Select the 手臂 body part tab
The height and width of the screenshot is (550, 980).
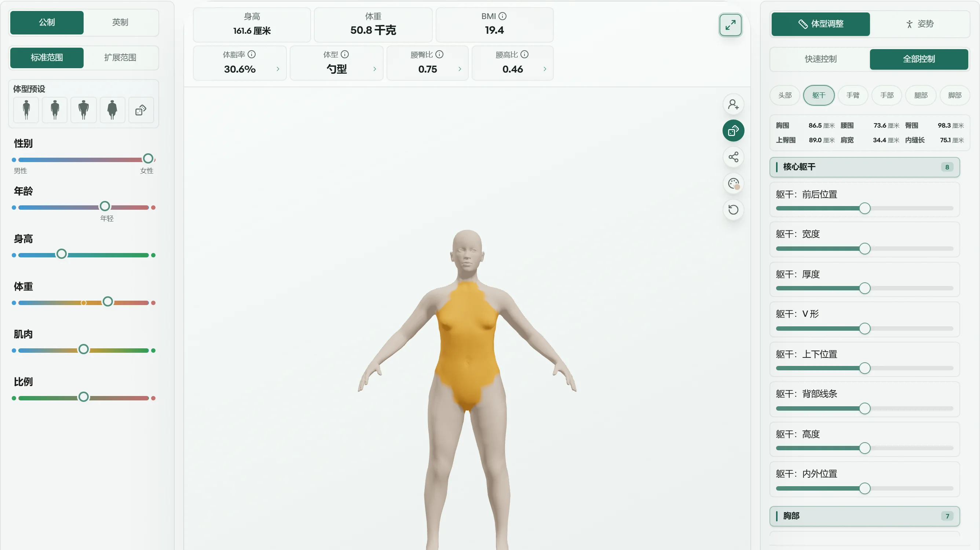(x=853, y=95)
